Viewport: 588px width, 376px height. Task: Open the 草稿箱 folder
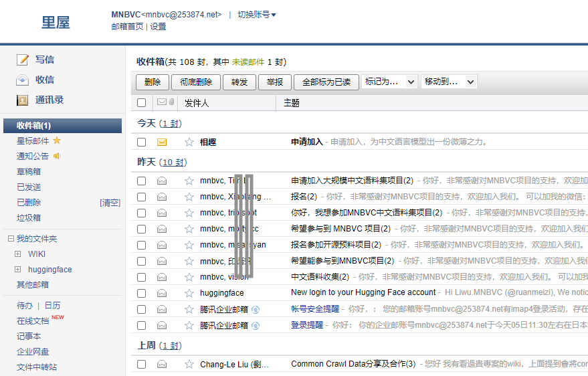click(x=29, y=171)
